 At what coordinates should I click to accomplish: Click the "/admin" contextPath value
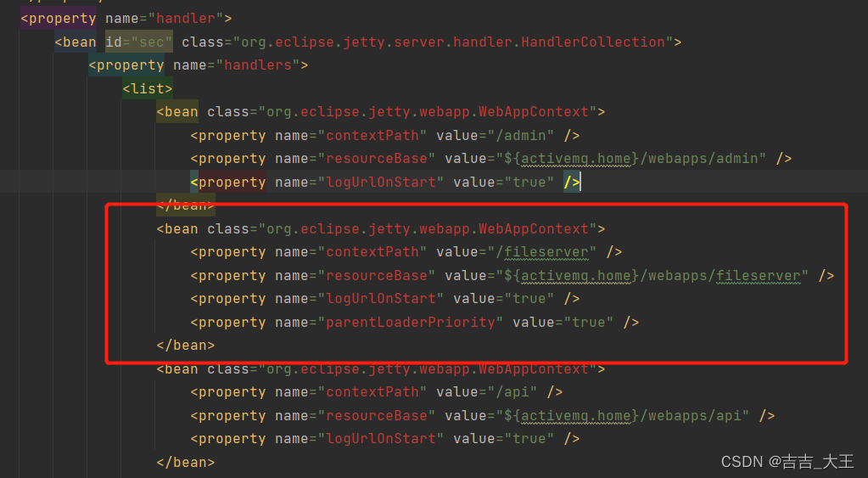(520, 136)
